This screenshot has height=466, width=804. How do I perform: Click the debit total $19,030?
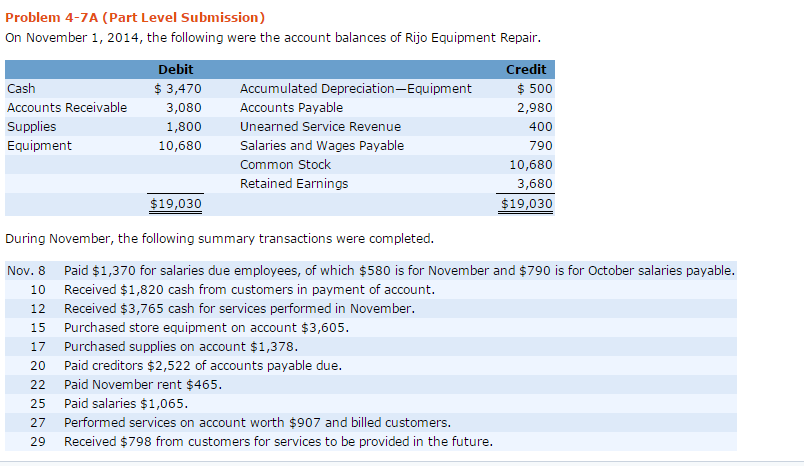point(175,203)
